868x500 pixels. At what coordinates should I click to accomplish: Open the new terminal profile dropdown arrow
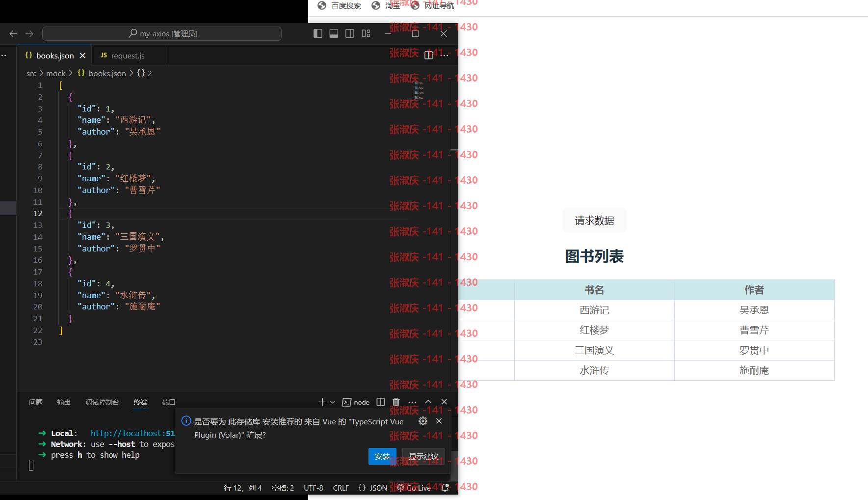(x=333, y=402)
